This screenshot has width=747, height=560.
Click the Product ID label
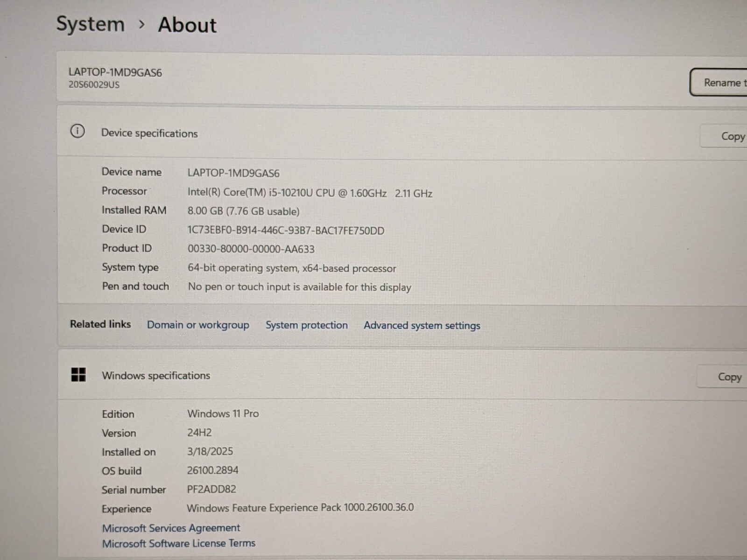point(127,248)
